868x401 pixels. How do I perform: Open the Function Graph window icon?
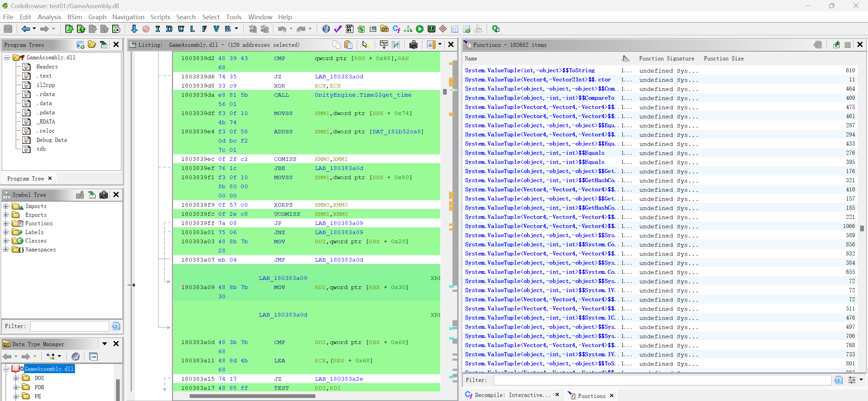coord(408,29)
